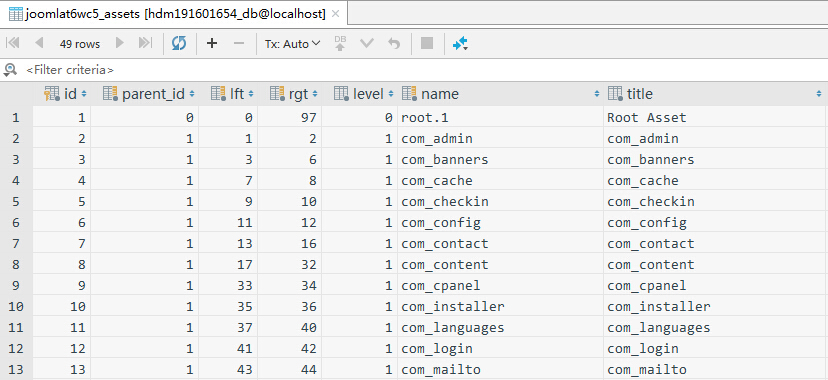Click filter search magnifier icon

[x=10, y=70]
